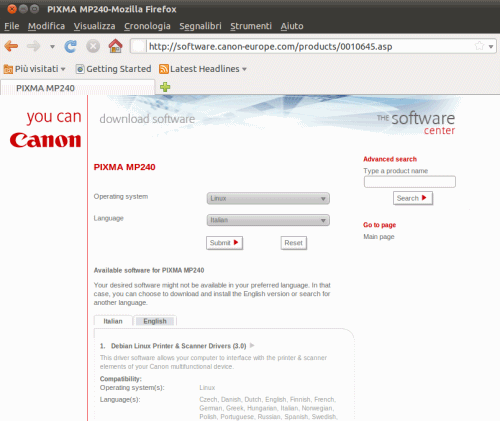Click the orange Back arrow button
500x421 pixels.
point(11,46)
